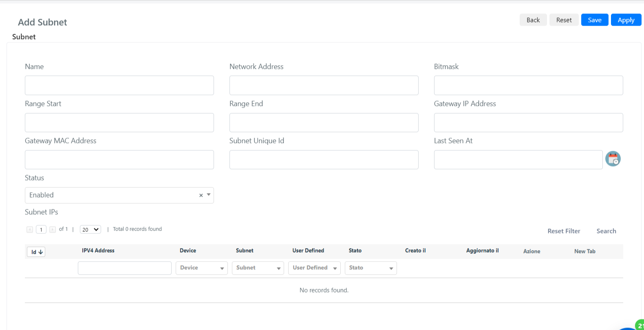Click the Subnet IPs label
644x330 pixels.
[x=42, y=212]
